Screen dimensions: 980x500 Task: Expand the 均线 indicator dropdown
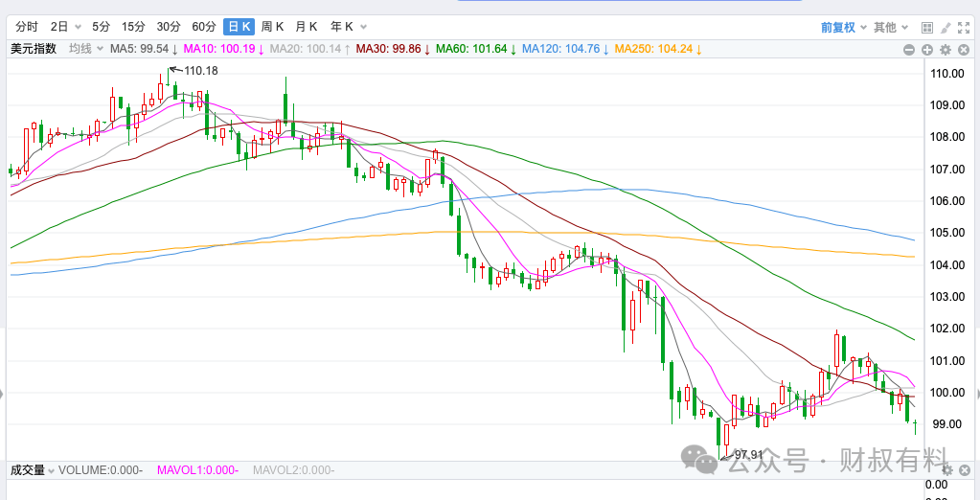(85, 49)
